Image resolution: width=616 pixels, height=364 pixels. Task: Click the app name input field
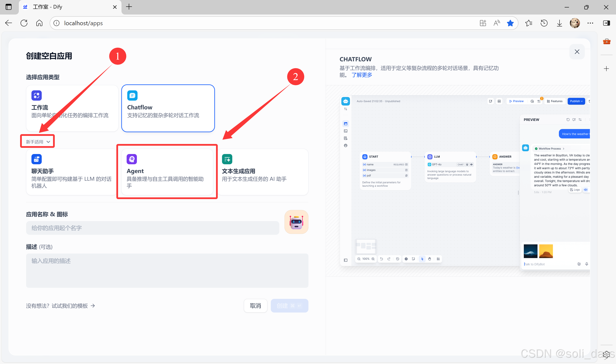(153, 228)
